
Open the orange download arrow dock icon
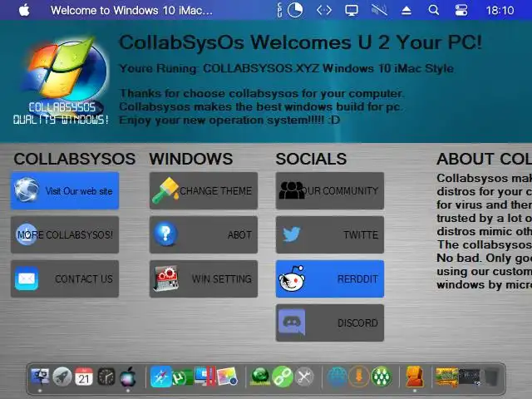coord(359,377)
